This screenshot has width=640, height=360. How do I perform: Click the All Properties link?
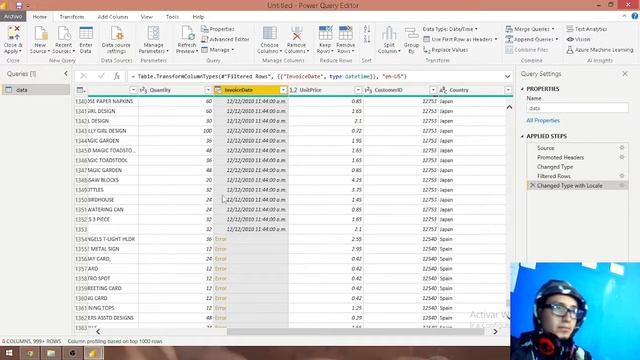[x=543, y=120]
